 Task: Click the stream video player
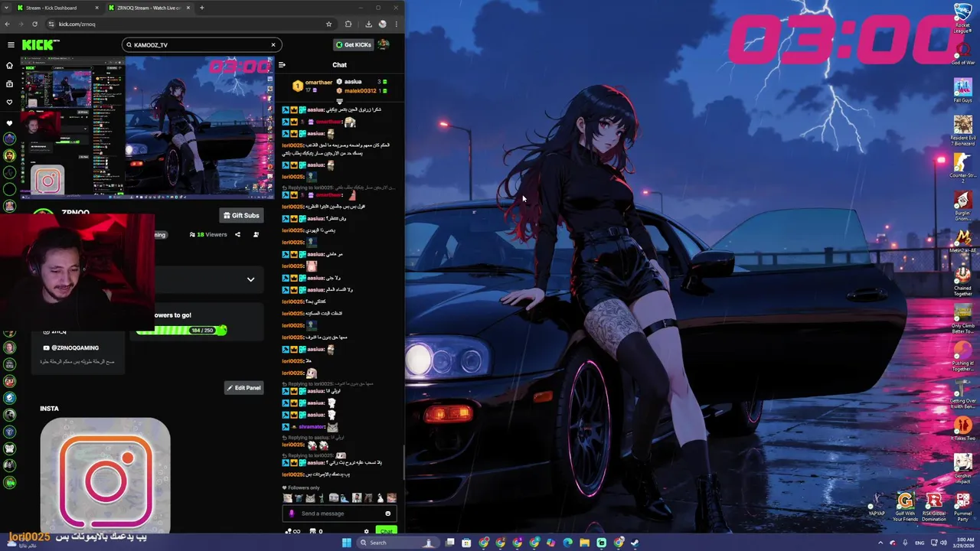click(x=146, y=129)
